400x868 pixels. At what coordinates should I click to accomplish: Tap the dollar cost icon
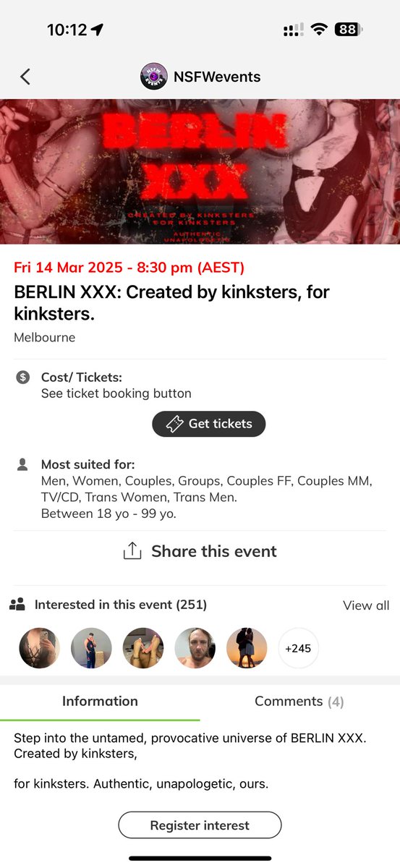tap(23, 377)
